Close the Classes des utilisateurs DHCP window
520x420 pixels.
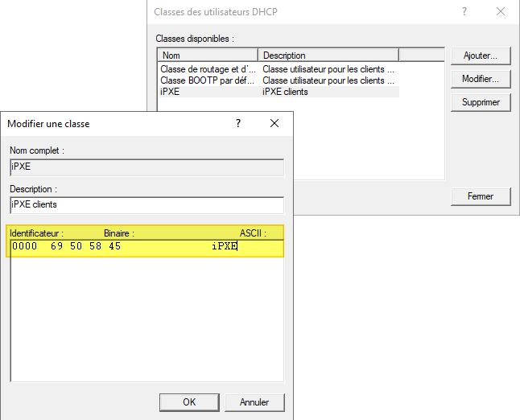click(501, 11)
